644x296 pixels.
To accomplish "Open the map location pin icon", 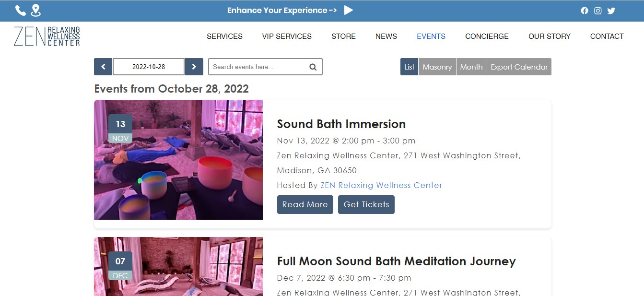I will [35, 11].
